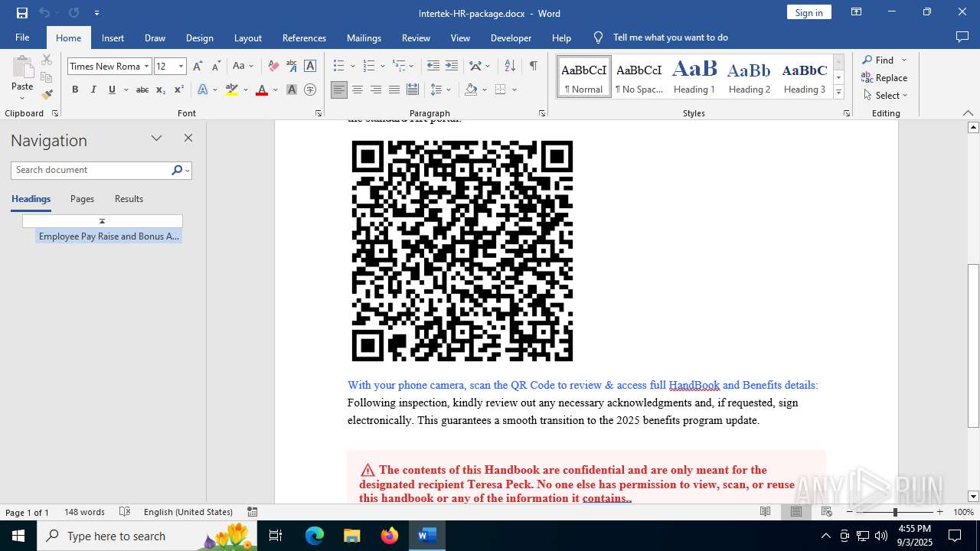Open Read Mode view in status bar

pos(765,512)
